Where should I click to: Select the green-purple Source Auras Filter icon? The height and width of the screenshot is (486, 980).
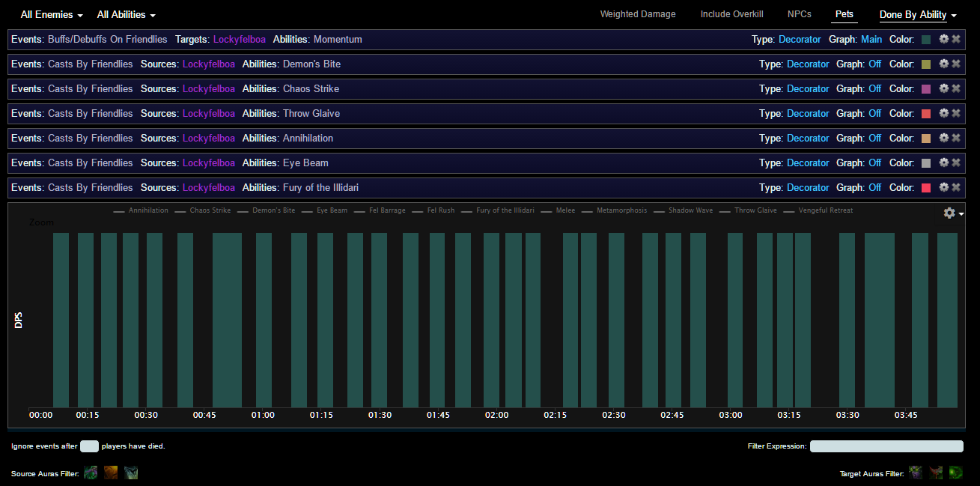click(x=91, y=473)
